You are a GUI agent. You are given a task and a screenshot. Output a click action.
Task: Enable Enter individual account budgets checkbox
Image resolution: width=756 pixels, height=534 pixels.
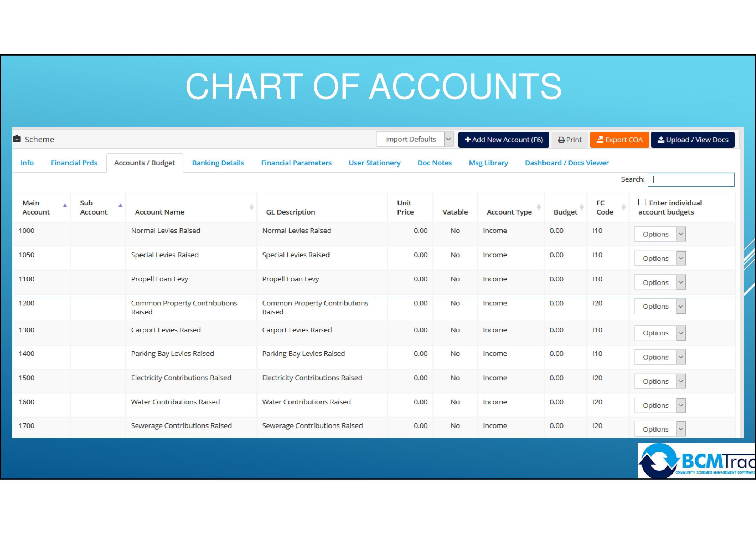click(642, 202)
